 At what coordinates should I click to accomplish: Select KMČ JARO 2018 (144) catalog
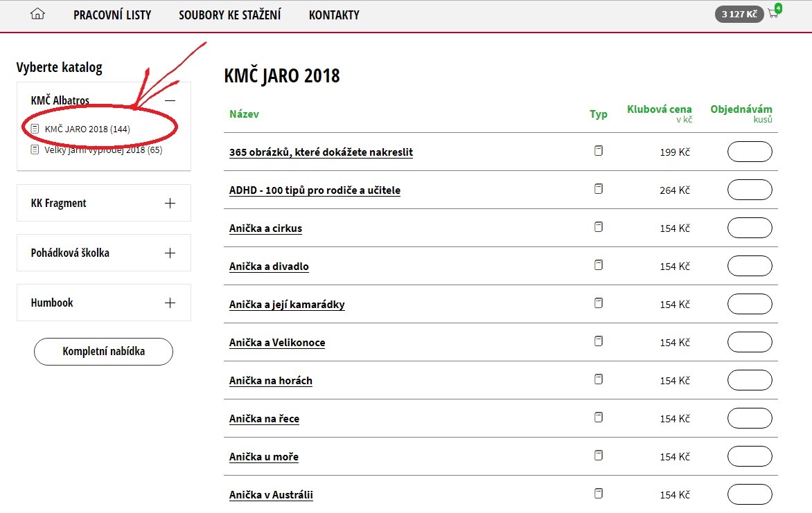click(x=87, y=129)
